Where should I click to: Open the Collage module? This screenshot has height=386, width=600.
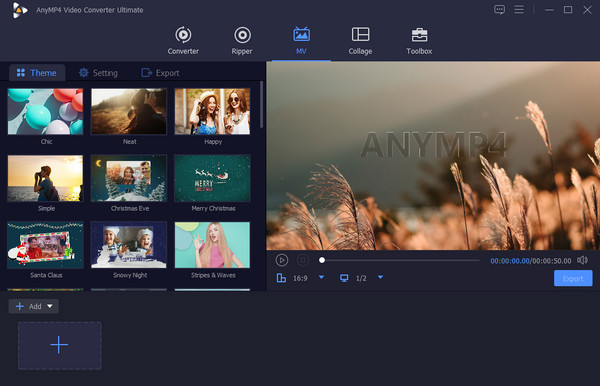pos(360,41)
